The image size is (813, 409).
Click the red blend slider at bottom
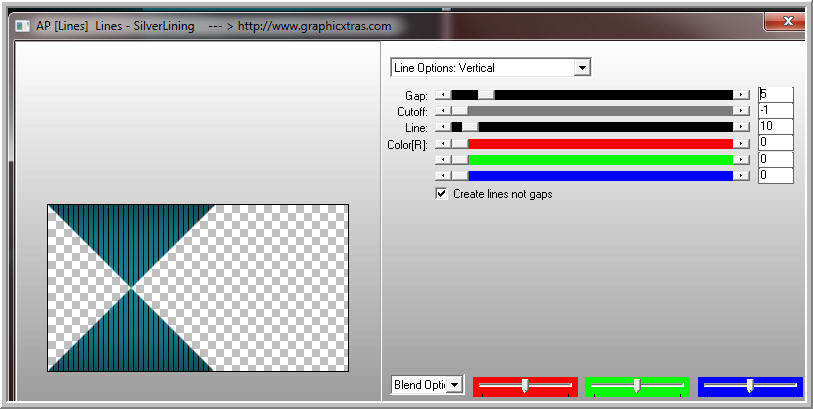click(525, 387)
